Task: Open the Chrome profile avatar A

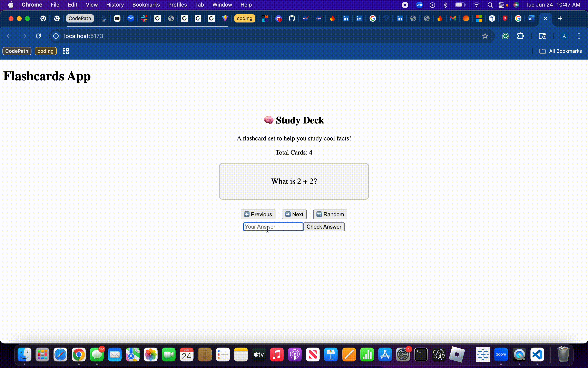Action: click(x=564, y=36)
